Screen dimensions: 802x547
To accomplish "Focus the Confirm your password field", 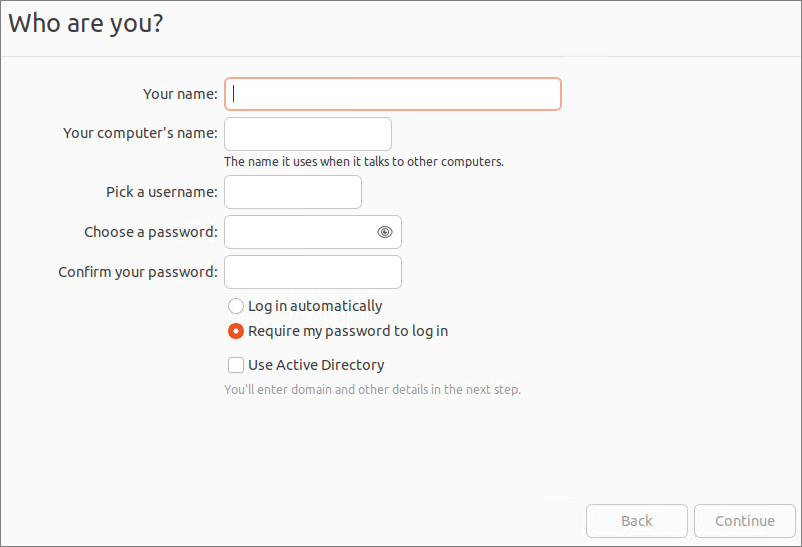I will (313, 272).
